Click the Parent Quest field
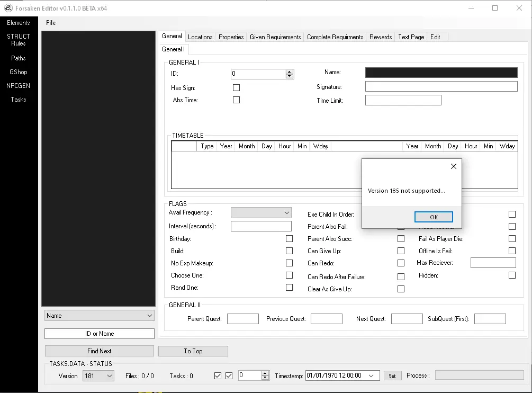This screenshot has height=393, width=532. click(x=242, y=319)
